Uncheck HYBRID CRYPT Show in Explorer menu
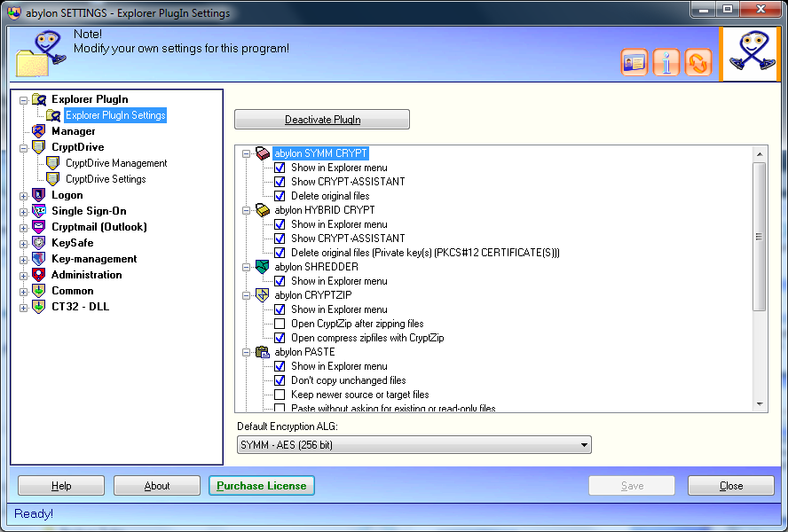The image size is (788, 532). tap(280, 224)
